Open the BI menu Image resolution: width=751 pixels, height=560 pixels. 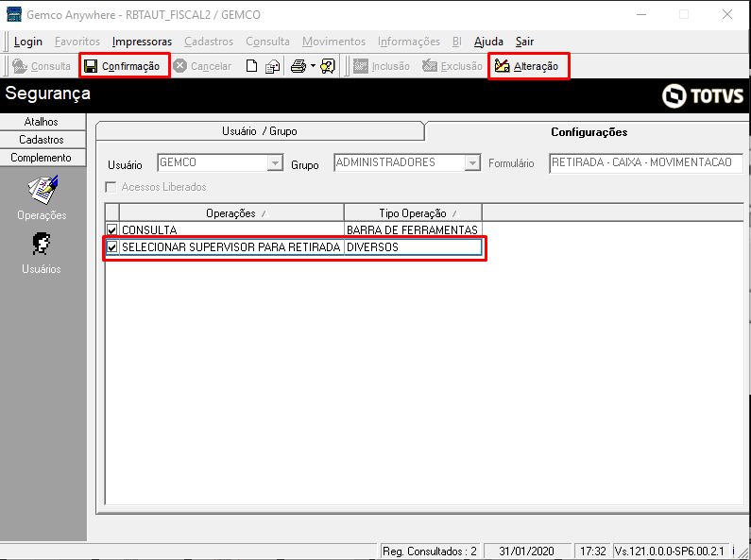tap(457, 42)
